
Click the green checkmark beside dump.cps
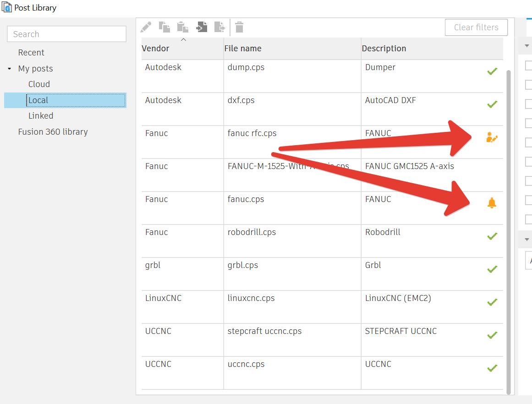492,71
